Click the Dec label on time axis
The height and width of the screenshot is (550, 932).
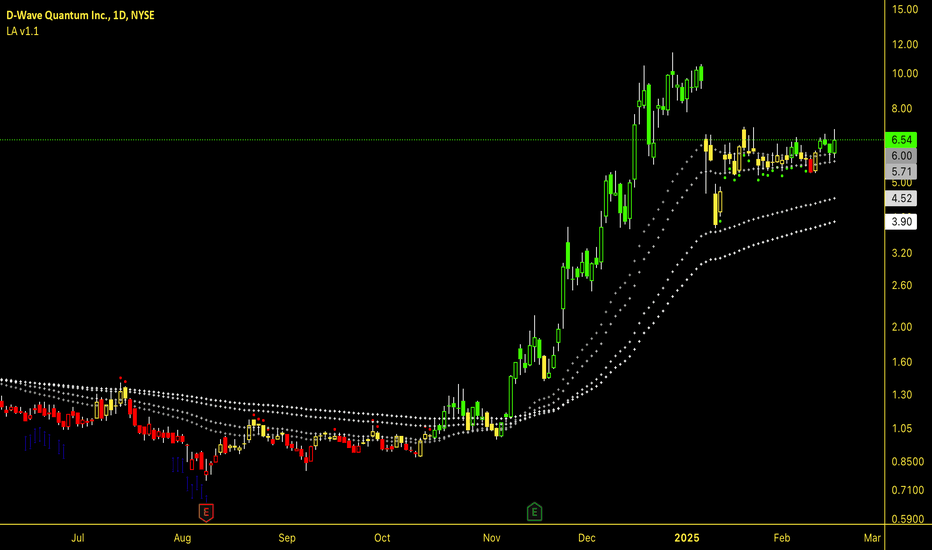[x=586, y=538]
